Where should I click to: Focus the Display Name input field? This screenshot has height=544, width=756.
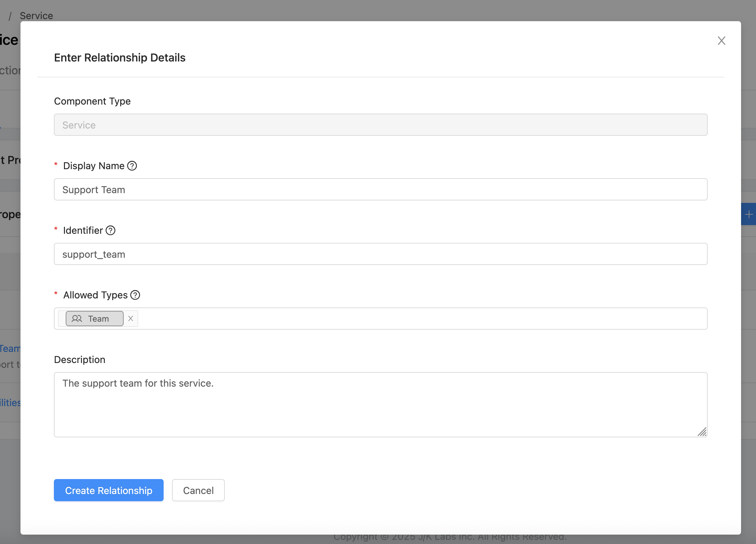click(380, 190)
